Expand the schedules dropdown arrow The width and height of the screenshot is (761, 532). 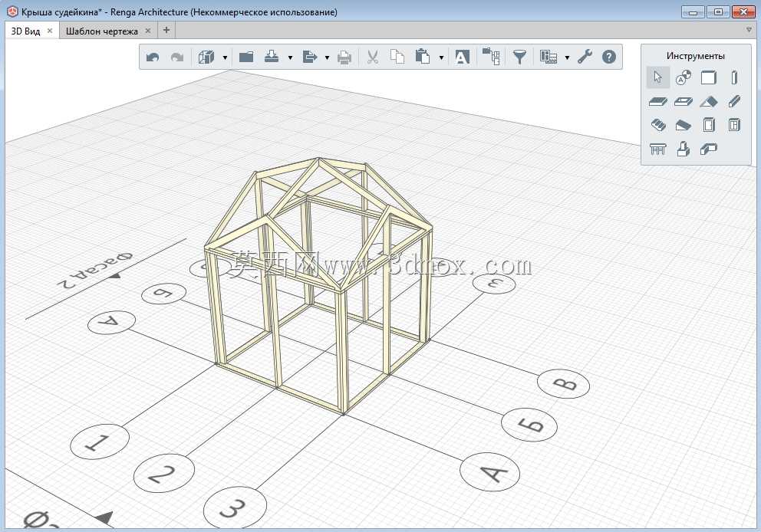pos(567,57)
